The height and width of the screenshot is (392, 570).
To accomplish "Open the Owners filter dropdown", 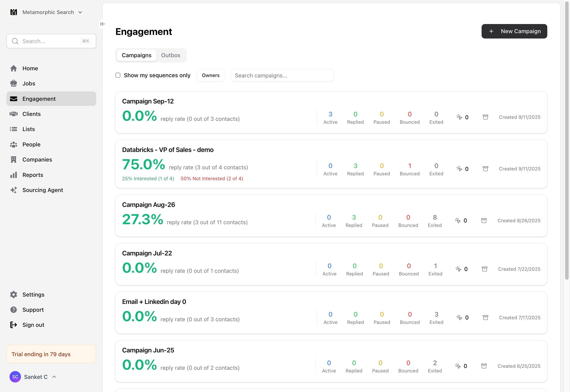I will tap(211, 75).
